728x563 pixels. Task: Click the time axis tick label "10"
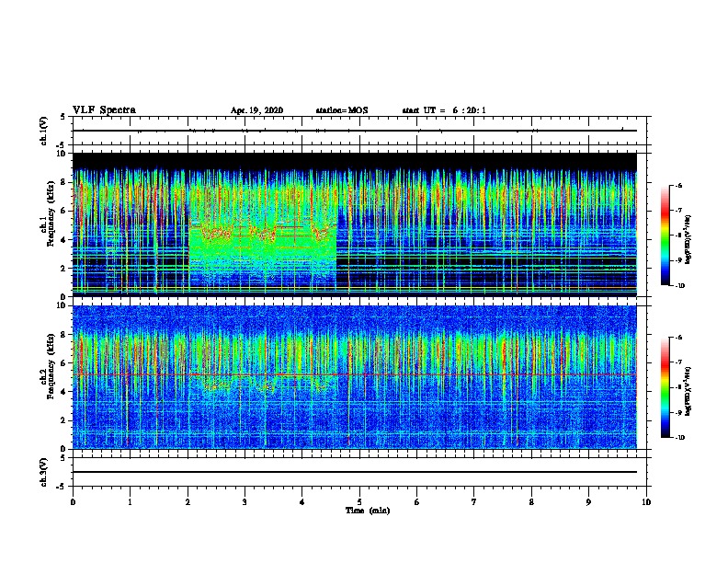click(646, 502)
